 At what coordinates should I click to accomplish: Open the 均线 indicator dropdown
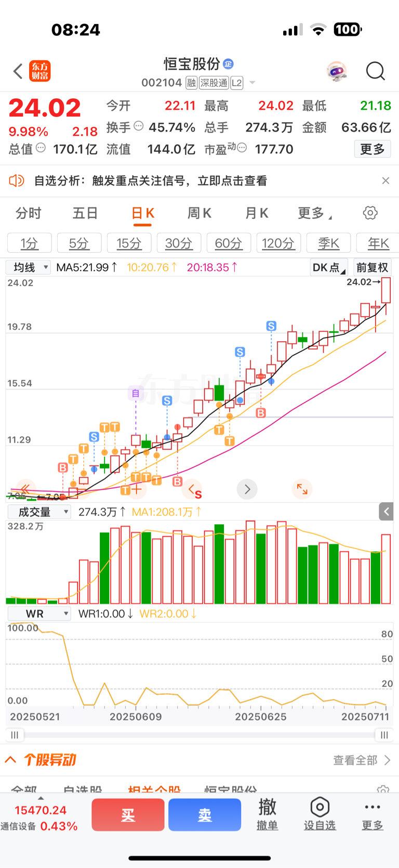tap(29, 267)
